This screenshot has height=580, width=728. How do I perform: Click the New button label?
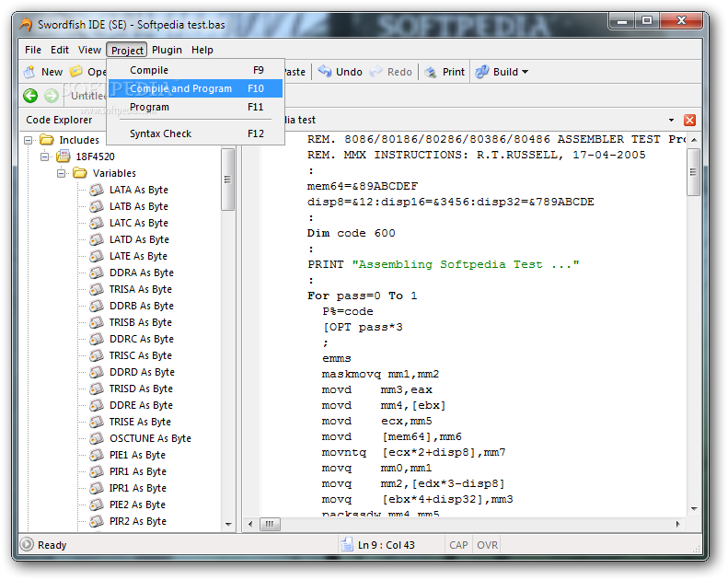52,72
